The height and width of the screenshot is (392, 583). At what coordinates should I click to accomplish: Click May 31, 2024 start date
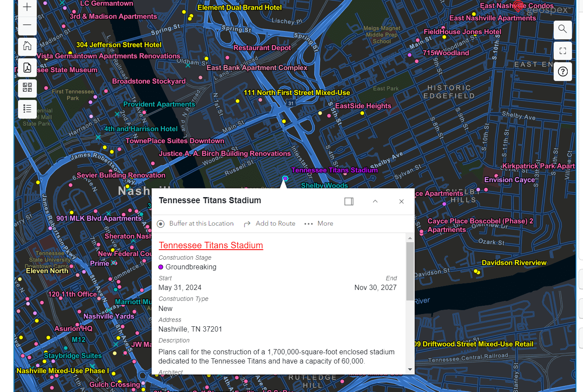(180, 288)
